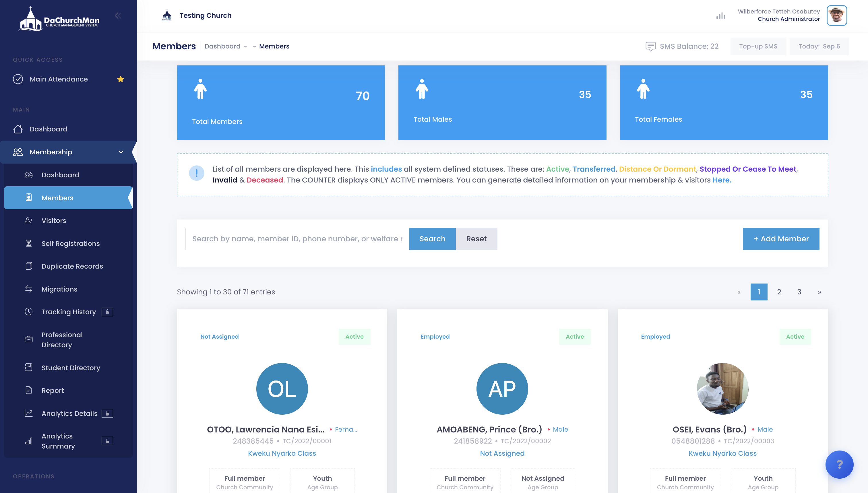Click the user profile avatar photo

(x=836, y=15)
